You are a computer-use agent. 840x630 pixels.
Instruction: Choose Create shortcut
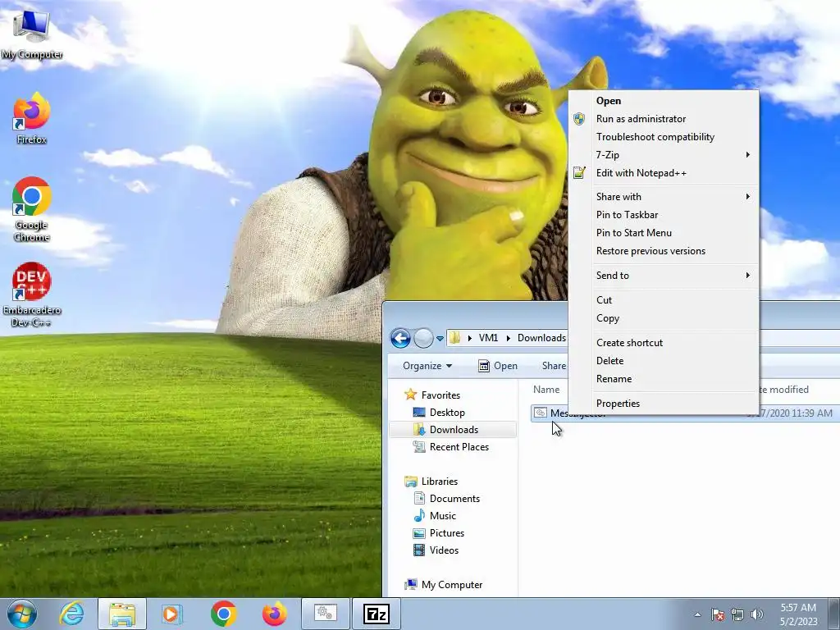pos(663,343)
